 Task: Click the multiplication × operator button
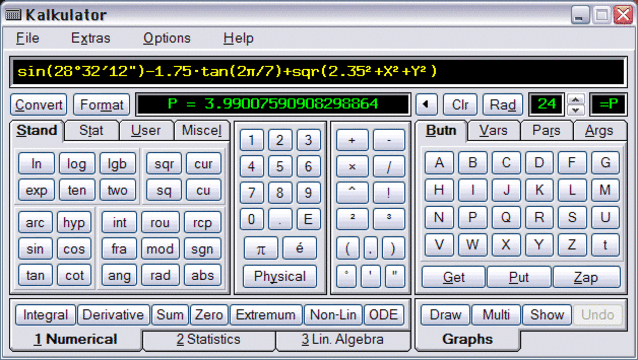[352, 166]
